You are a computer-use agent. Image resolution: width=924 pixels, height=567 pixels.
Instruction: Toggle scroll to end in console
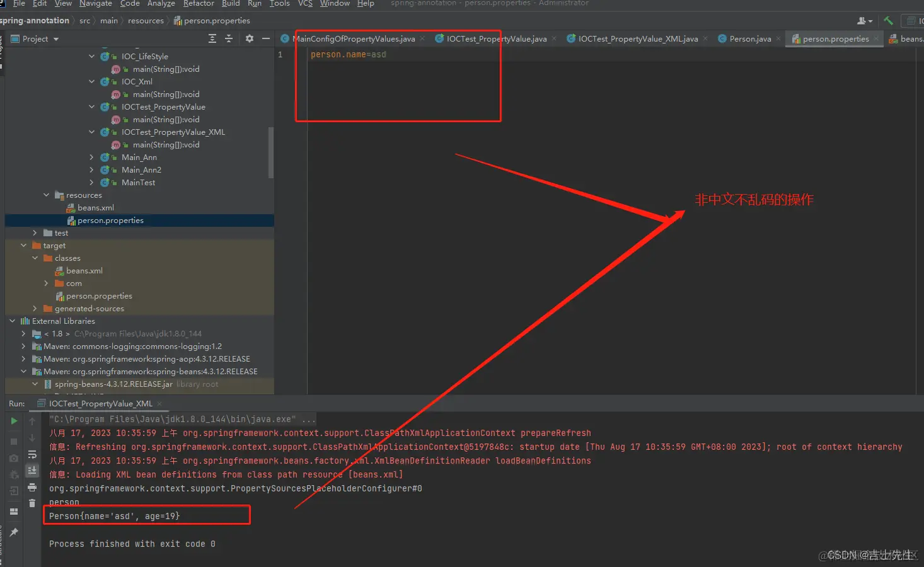click(x=32, y=471)
